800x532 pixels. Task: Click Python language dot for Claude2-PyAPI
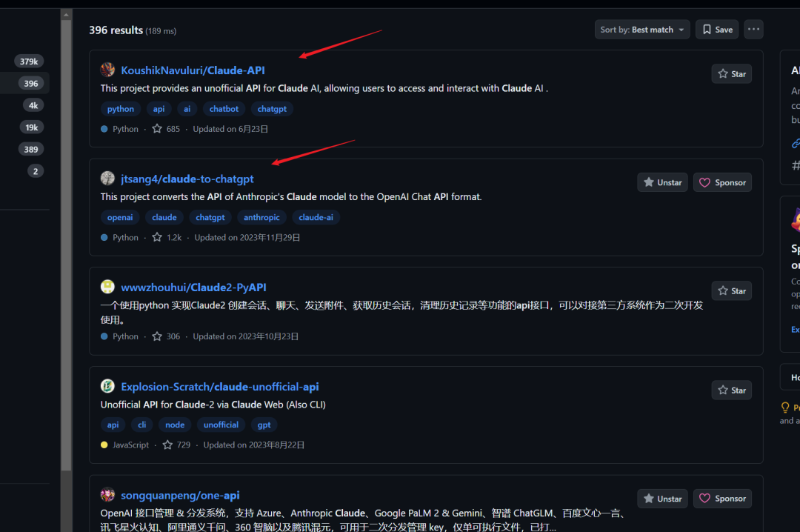104,336
